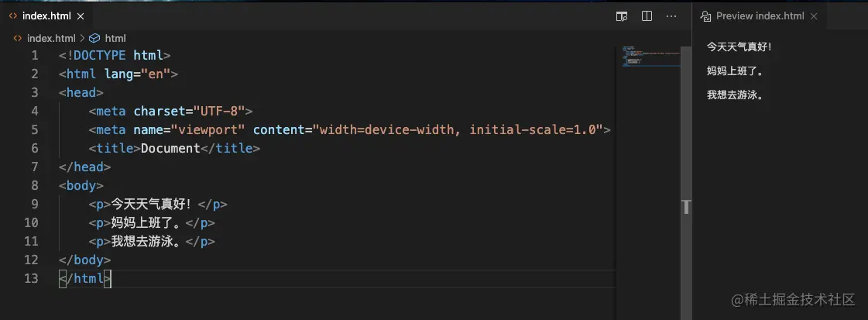Viewport: 868px width, 320px height.
Task: Click line number 3 in gutter
Action: tap(35, 92)
